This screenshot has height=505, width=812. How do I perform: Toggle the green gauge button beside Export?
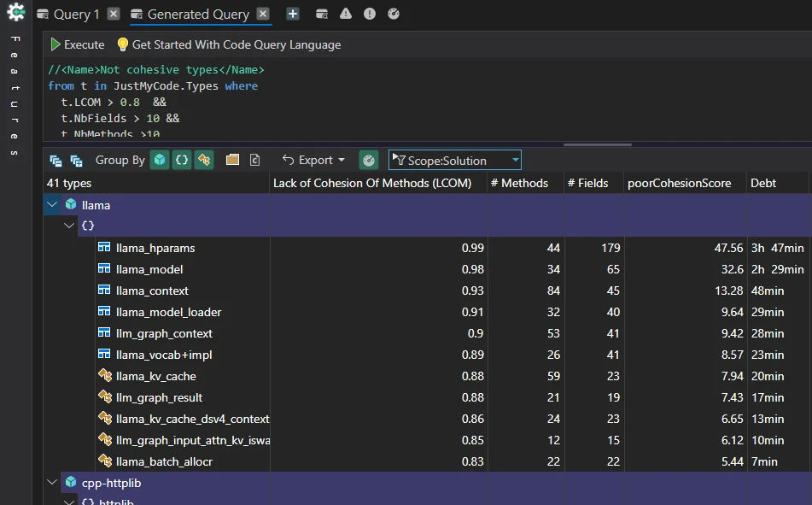(369, 160)
